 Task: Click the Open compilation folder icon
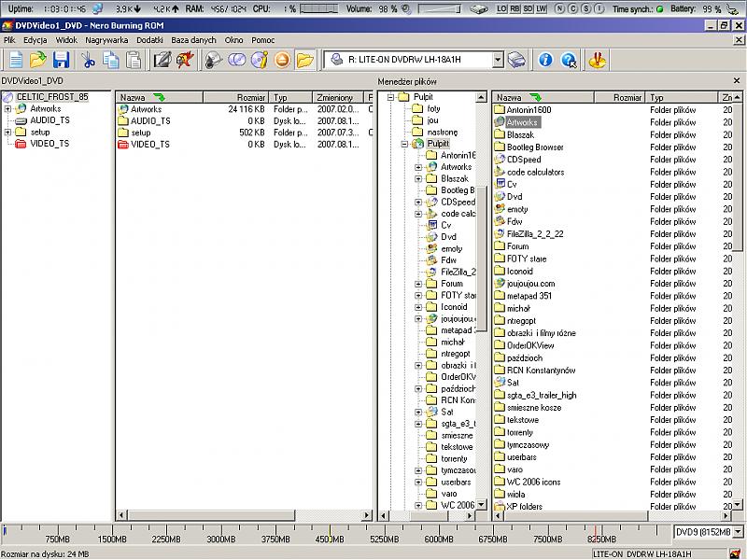click(x=38, y=60)
